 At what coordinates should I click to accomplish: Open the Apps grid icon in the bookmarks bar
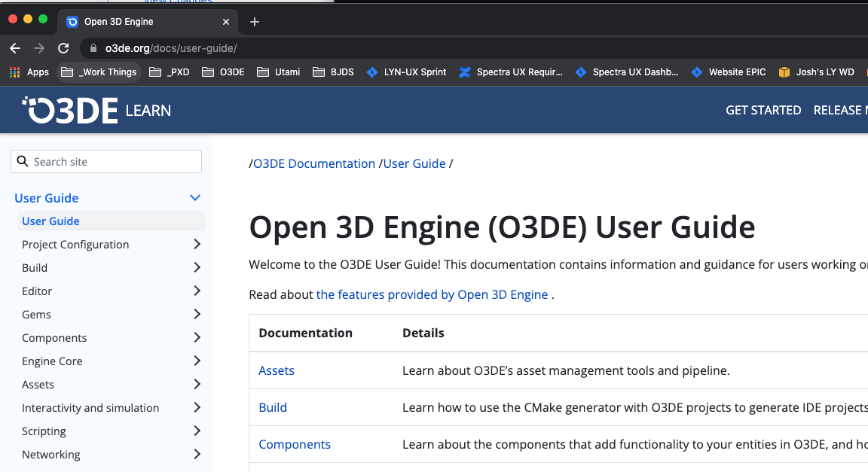[15, 72]
